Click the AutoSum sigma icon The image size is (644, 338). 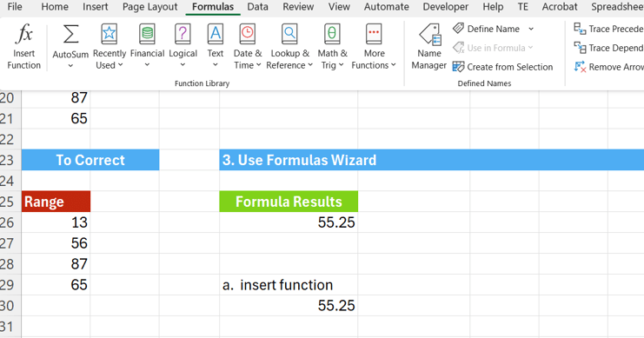point(70,34)
